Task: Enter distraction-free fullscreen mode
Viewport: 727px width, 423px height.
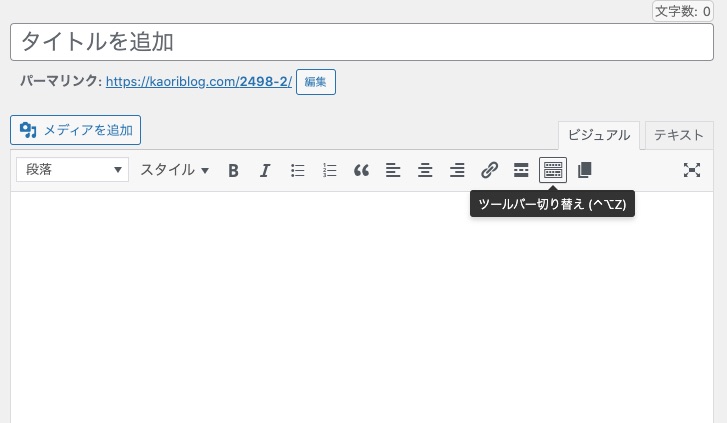Action: [692, 170]
